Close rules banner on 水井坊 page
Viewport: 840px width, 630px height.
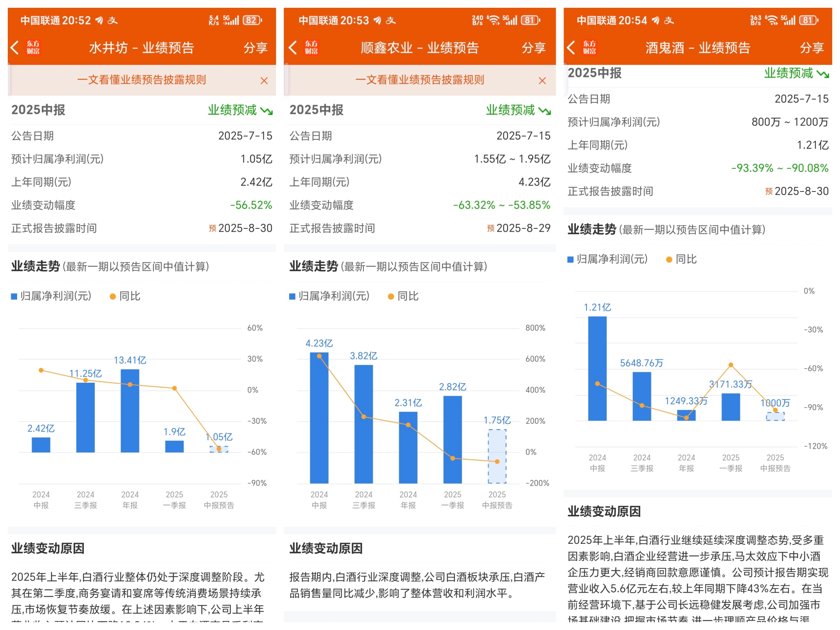(264, 80)
